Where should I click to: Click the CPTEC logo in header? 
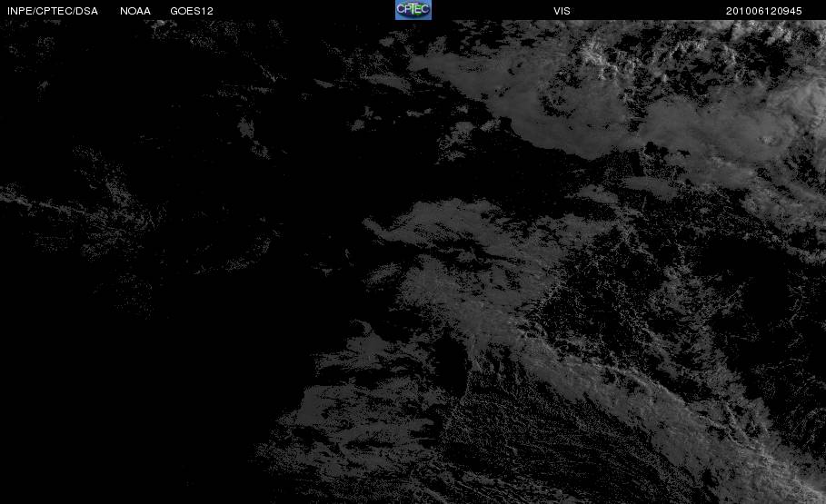click(x=413, y=10)
